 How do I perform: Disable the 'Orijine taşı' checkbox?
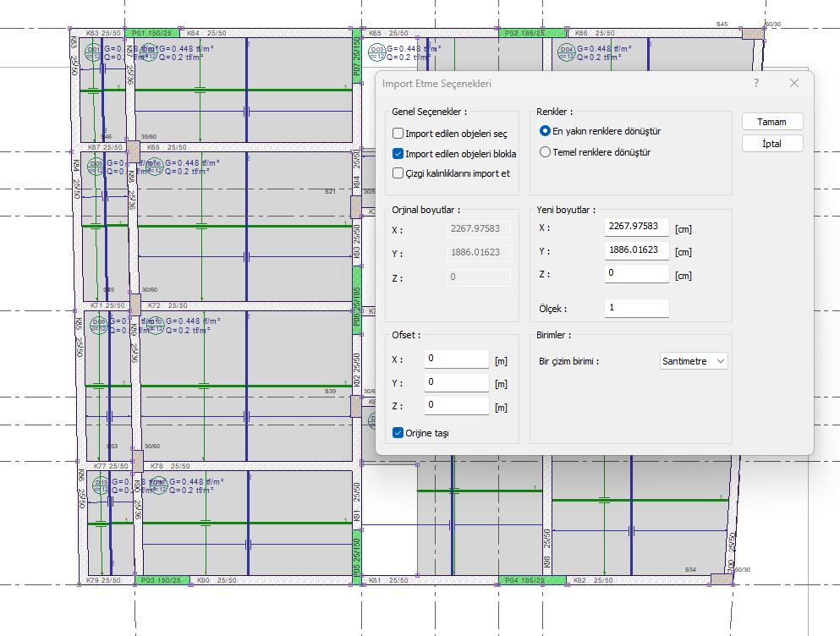point(398,433)
